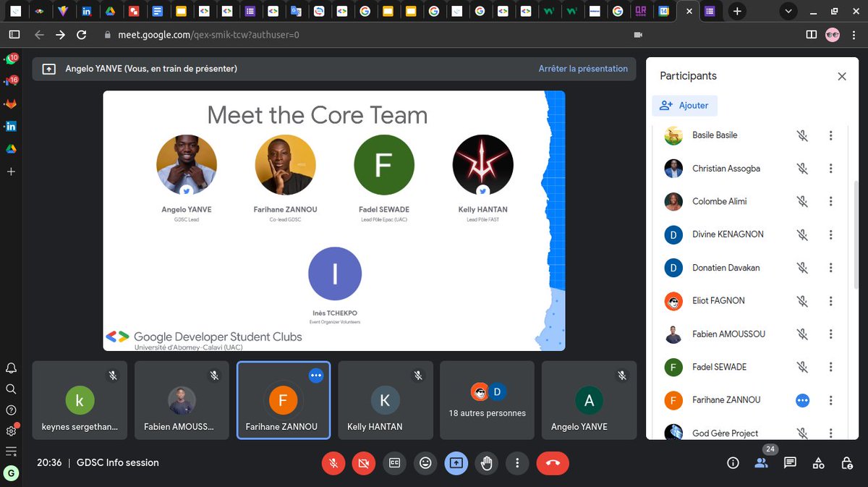The image size is (868, 487).
Task: Open more options in the call bar
Action: click(517, 462)
